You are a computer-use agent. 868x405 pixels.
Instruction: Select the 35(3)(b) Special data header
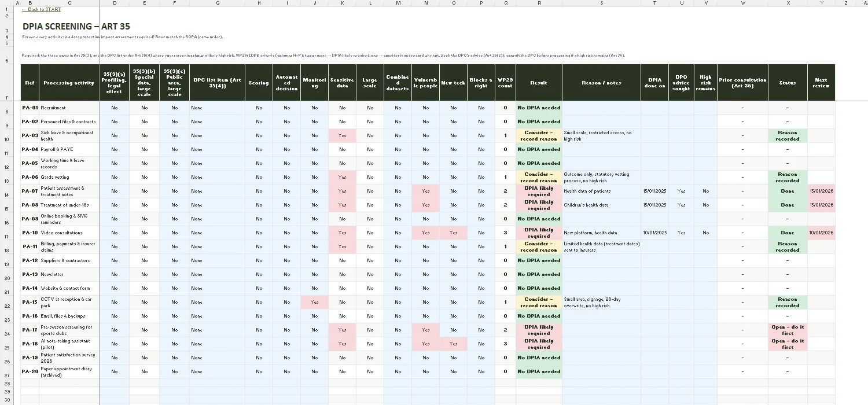145,83
